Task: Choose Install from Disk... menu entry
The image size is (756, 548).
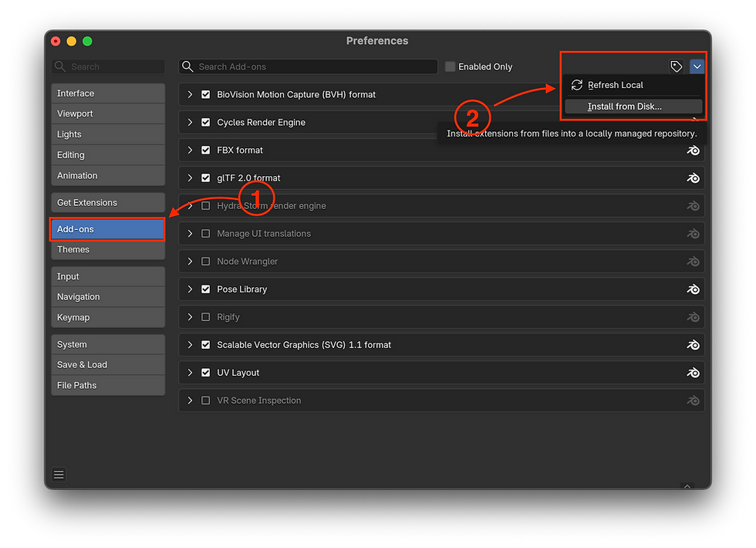Action: 633,107
